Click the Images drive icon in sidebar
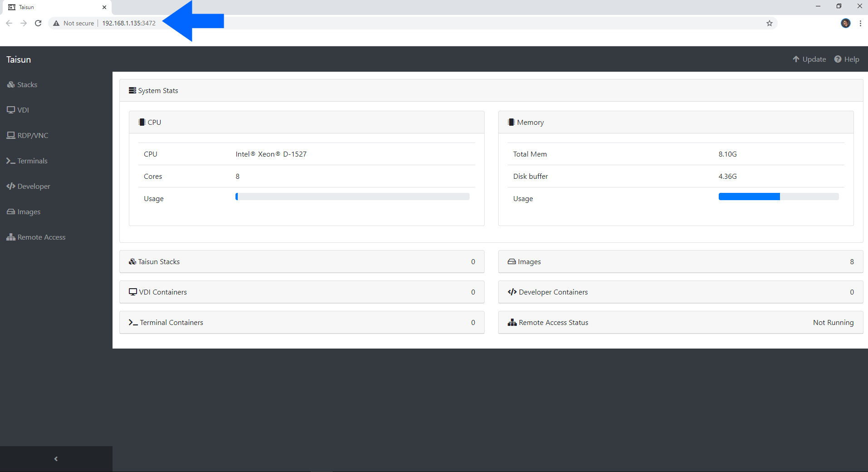 tap(11, 212)
